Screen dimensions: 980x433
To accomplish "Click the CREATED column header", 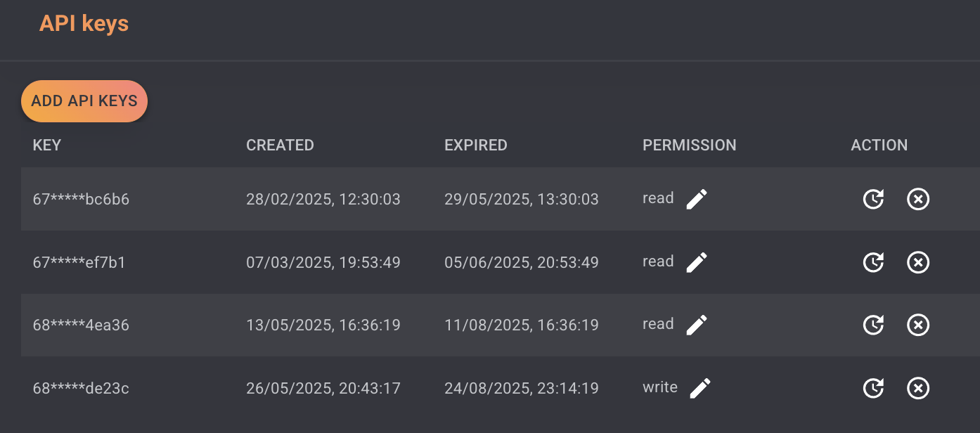I will click(280, 146).
